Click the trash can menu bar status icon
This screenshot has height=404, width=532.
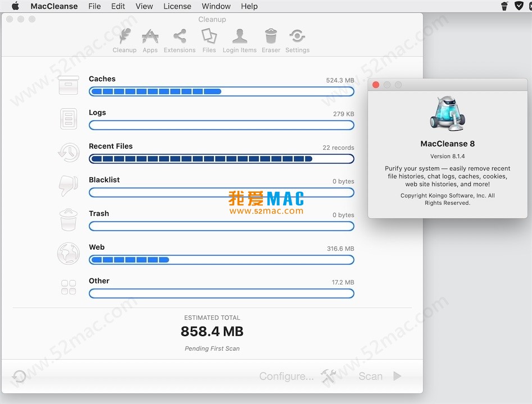tap(504, 6)
